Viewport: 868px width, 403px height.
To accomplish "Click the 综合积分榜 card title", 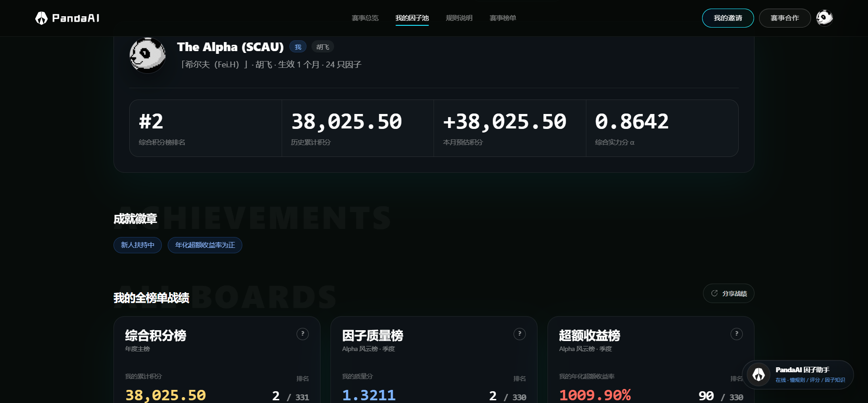I will (156, 336).
